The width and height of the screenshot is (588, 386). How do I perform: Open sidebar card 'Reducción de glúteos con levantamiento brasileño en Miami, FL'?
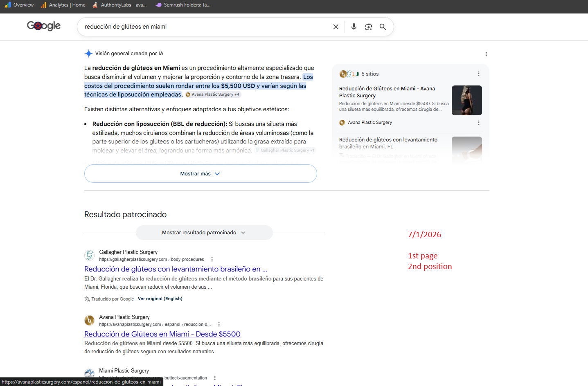[x=388, y=143]
